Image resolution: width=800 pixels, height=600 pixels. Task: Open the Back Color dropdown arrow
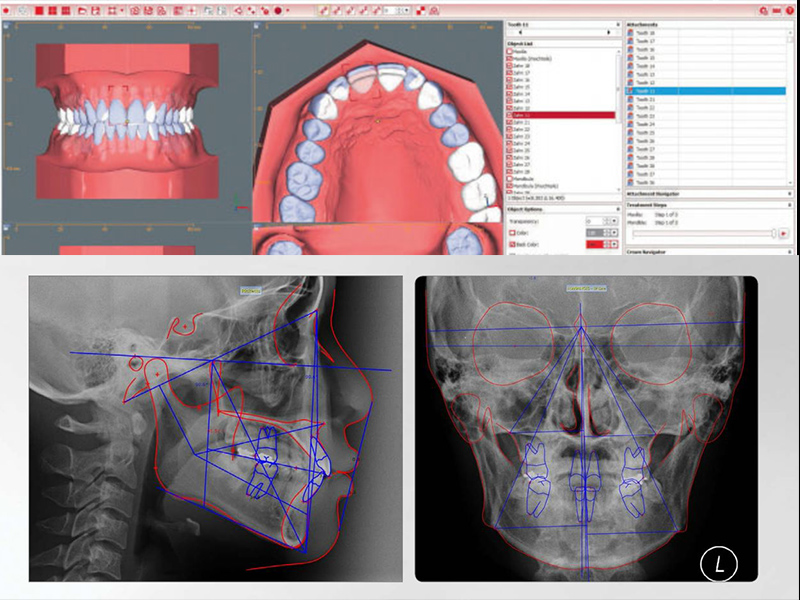[x=615, y=244]
